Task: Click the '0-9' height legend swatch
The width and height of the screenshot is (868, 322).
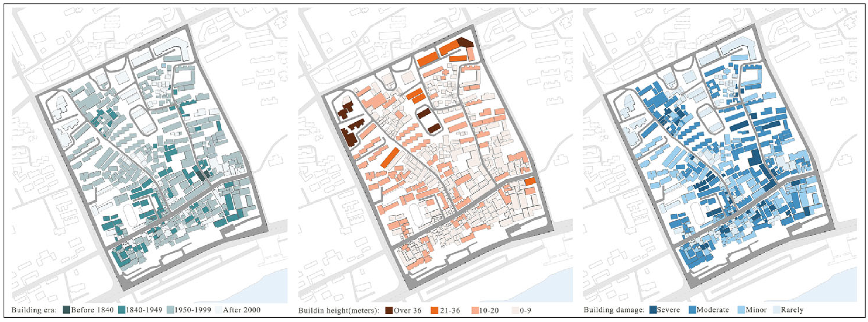Action: 515,310
